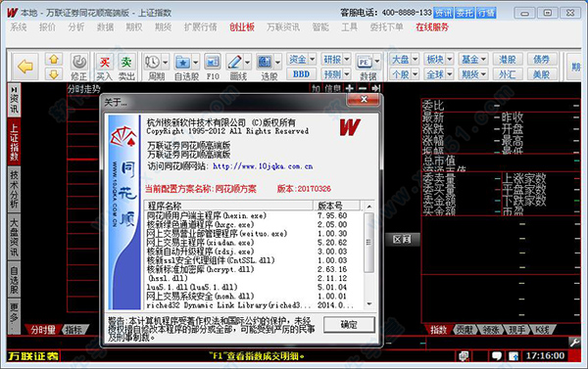Click the BBD toolbar button

pos(301,74)
